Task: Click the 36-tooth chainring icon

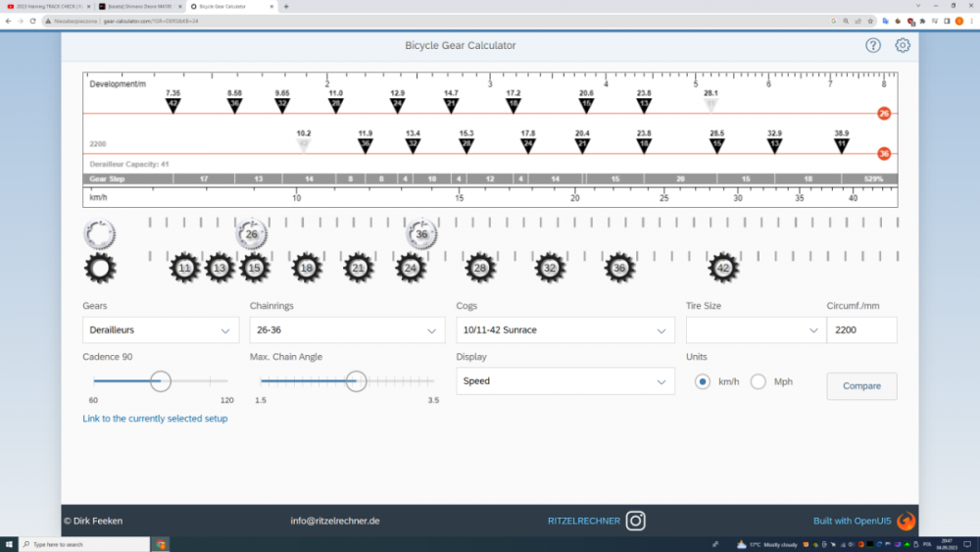Action: pyautogui.click(x=421, y=234)
